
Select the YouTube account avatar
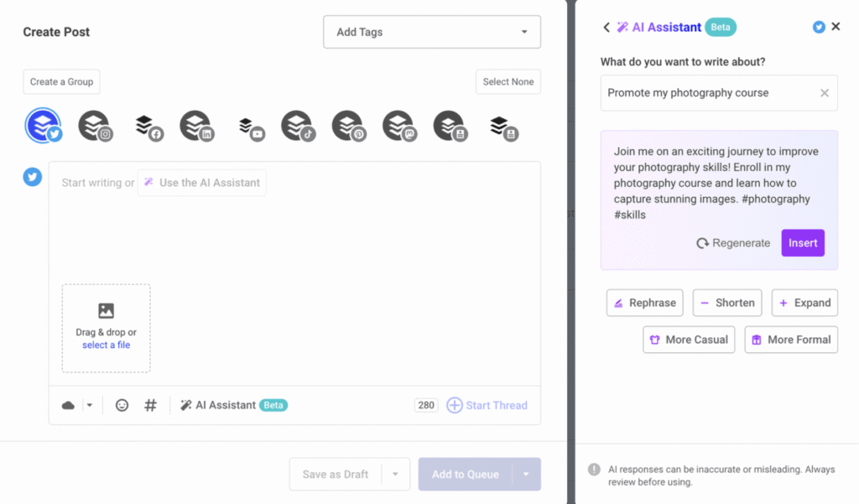pyautogui.click(x=248, y=126)
